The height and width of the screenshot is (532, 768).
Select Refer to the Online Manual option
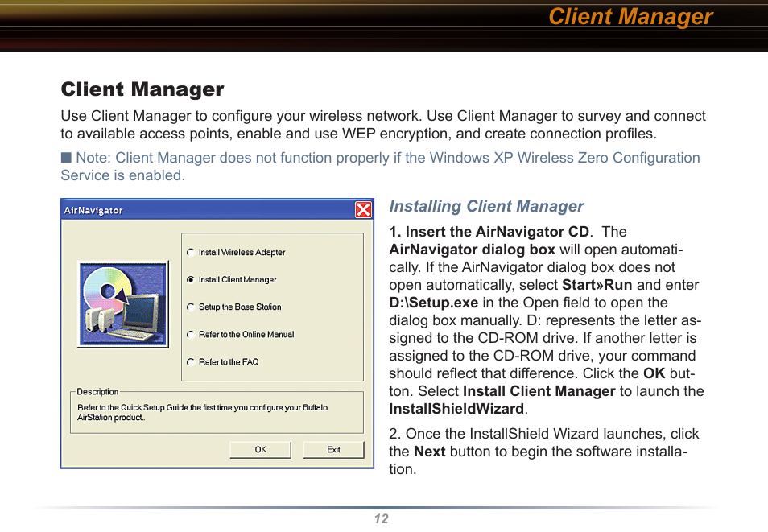(x=241, y=335)
